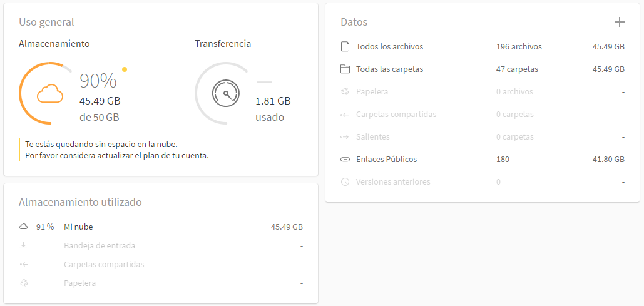644x306 pixels.
Task: Click the transfer speedometer gauge icon
Action: pyautogui.click(x=225, y=93)
